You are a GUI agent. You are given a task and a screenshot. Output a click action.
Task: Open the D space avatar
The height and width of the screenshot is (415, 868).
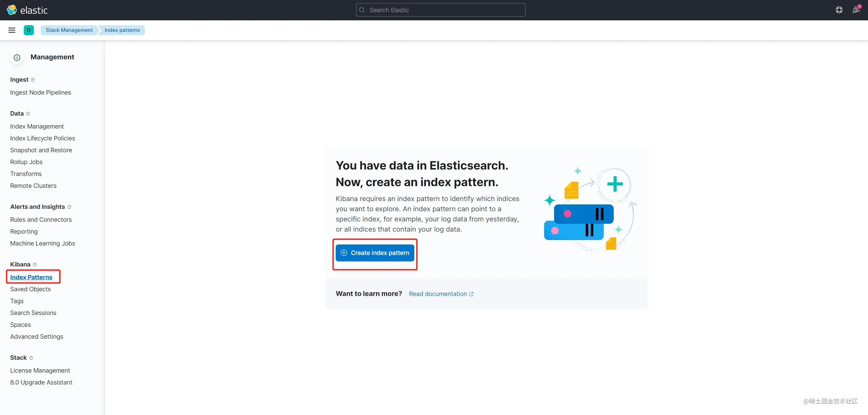pos(29,30)
